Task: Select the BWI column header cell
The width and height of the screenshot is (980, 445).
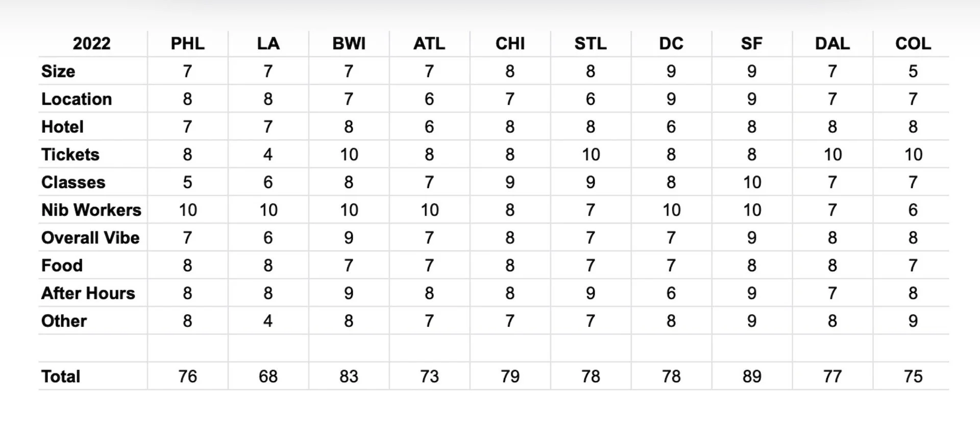Action: click(349, 43)
